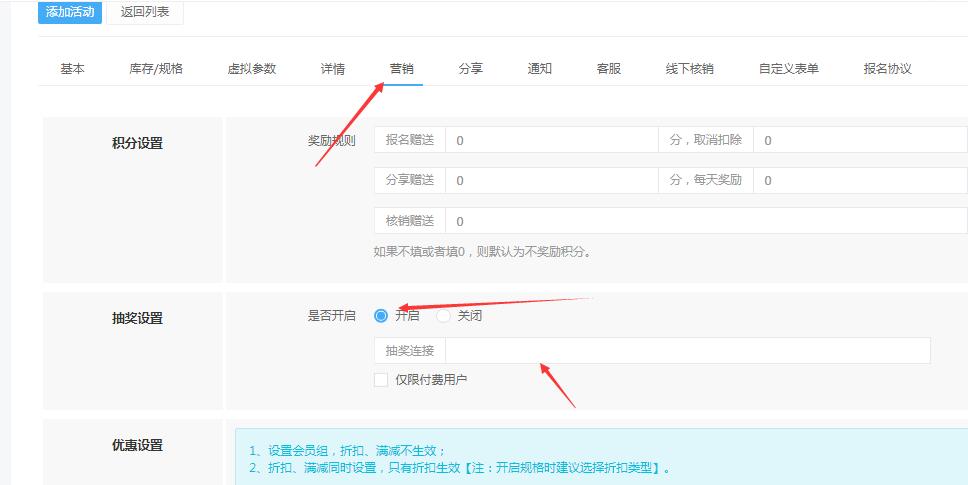The width and height of the screenshot is (968, 485).
Task: Open the 客服 tab
Action: 609,69
